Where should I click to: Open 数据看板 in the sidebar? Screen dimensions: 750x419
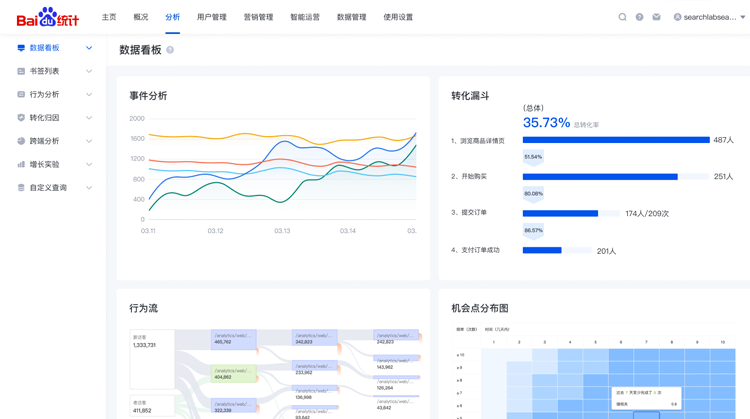pyautogui.click(x=44, y=48)
